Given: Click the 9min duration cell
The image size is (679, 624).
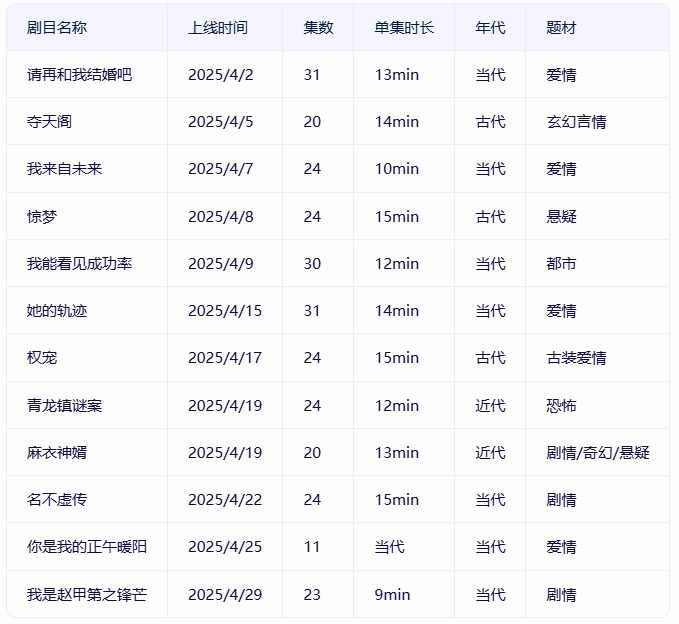Looking at the screenshot, I should [392, 594].
